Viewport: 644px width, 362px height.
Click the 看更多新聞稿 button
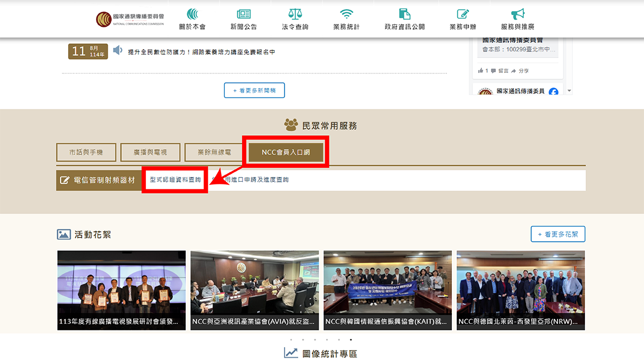pos(254,90)
